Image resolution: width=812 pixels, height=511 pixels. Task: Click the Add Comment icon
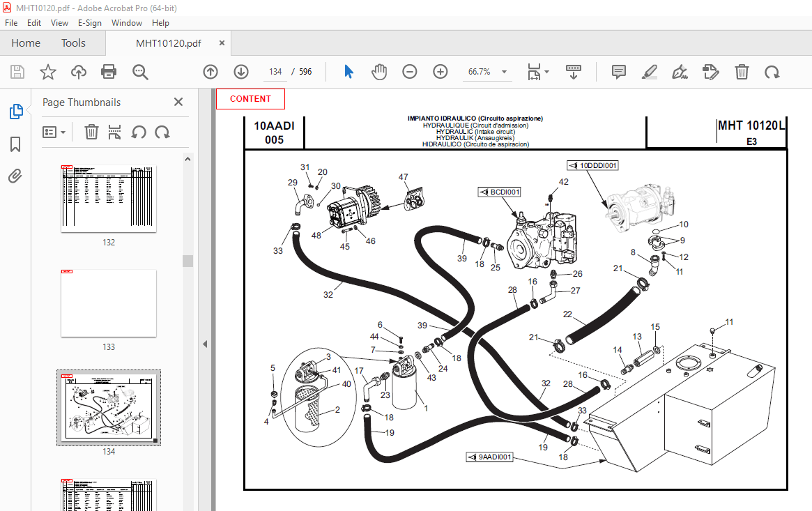pyautogui.click(x=618, y=71)
